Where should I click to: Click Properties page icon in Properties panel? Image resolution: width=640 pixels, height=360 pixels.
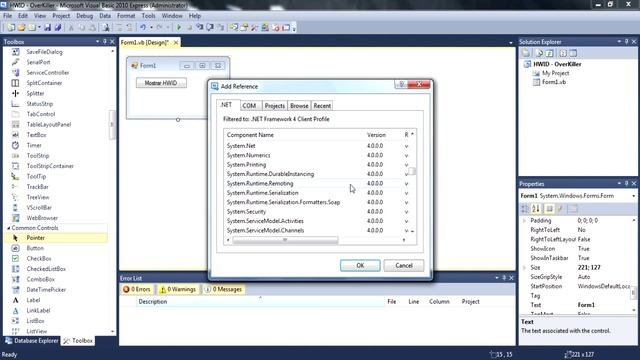573,209
